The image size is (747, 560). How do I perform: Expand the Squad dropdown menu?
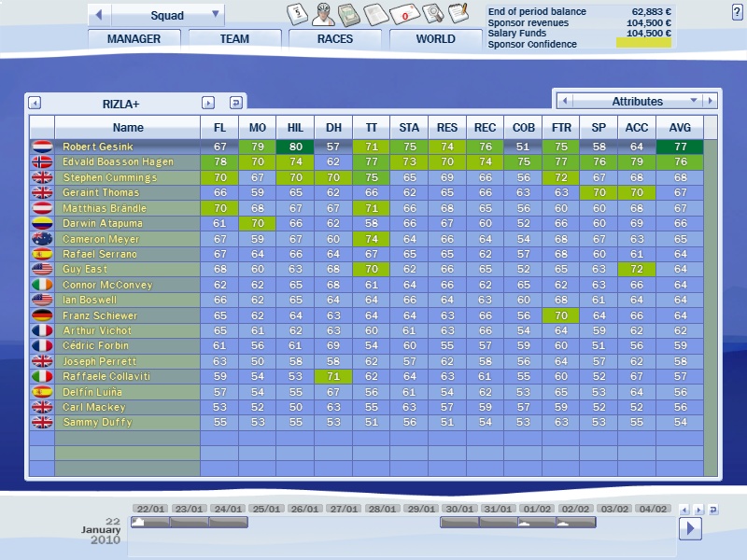click(217, 15)
